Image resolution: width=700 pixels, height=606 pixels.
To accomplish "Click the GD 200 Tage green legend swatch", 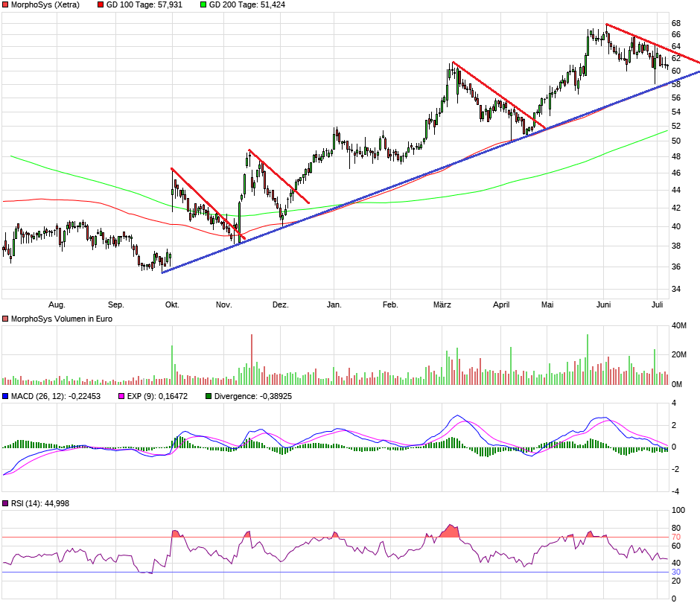I will (x=203, y=5).
